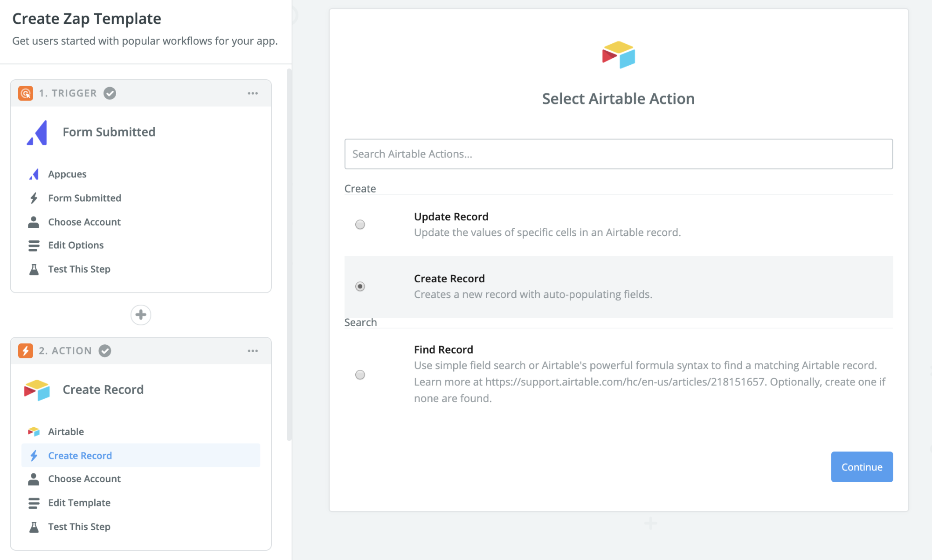
Task: Open Edit Options item
Action: pyautogui.click(x=141, y=246)
